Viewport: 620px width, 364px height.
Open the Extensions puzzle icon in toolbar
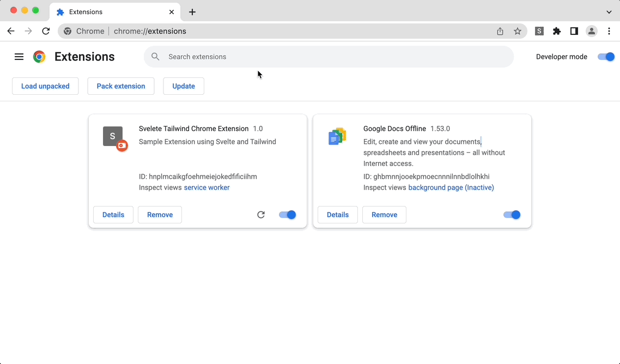556,31
